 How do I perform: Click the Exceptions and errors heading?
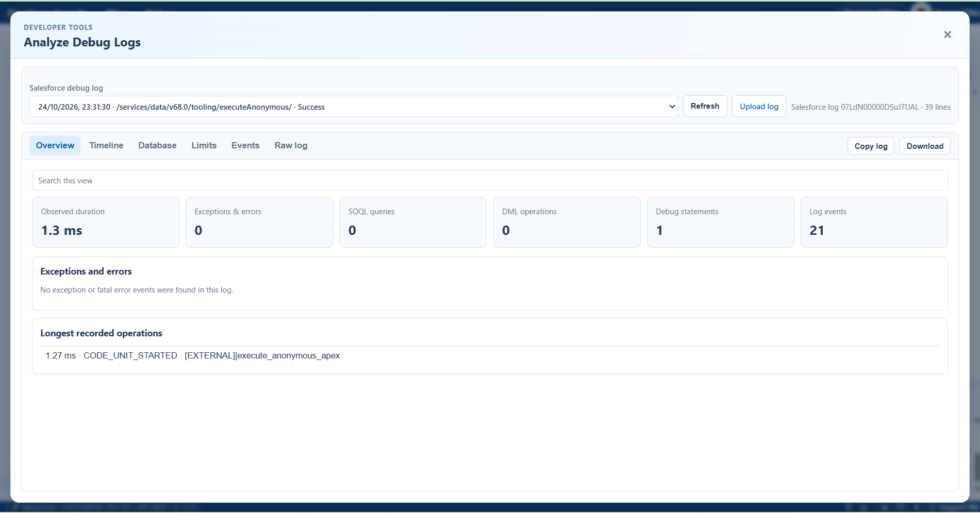(86, 271)
